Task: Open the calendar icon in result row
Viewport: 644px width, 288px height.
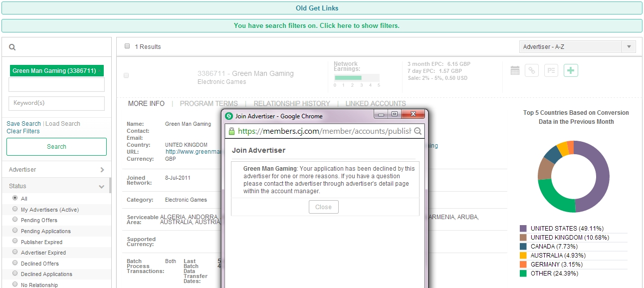Action: point(515,71)
